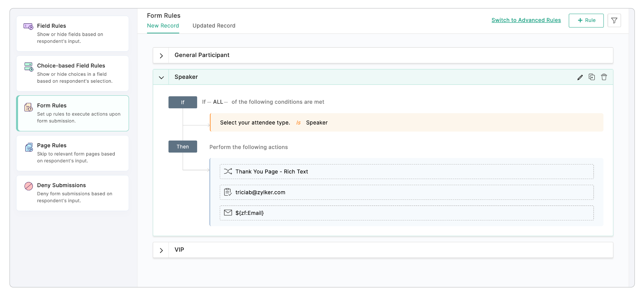Delete Speaker rule with trash icon
Image resolution: width=644 pixels, height=297 pixels.
604,77
